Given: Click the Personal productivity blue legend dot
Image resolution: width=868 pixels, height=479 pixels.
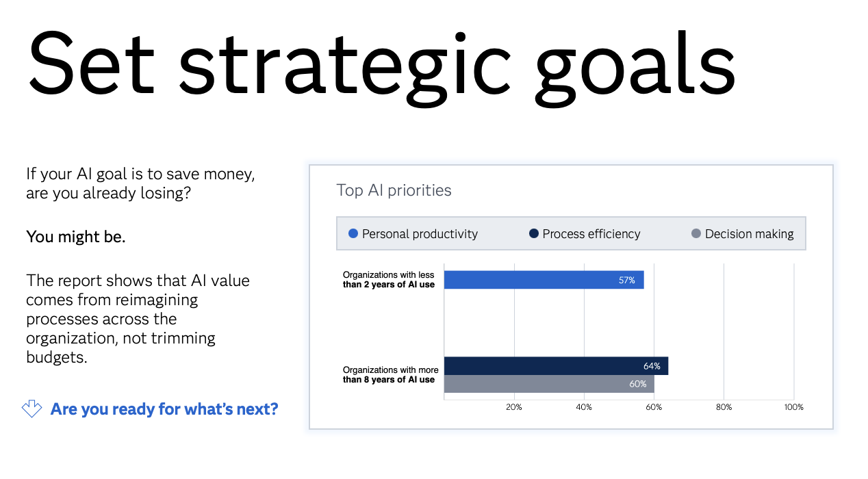Looking at the screenshot, I should pyautogui.click(x=353, y=234).
